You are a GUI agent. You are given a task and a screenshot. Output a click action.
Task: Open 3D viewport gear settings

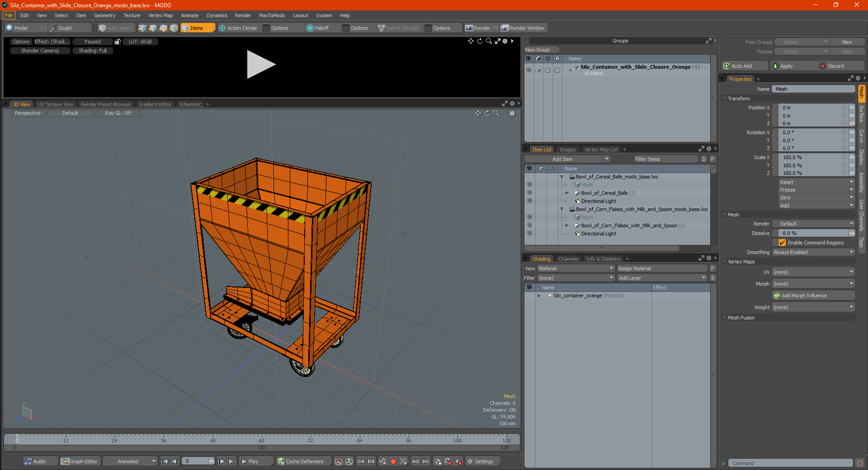(512, 113)
